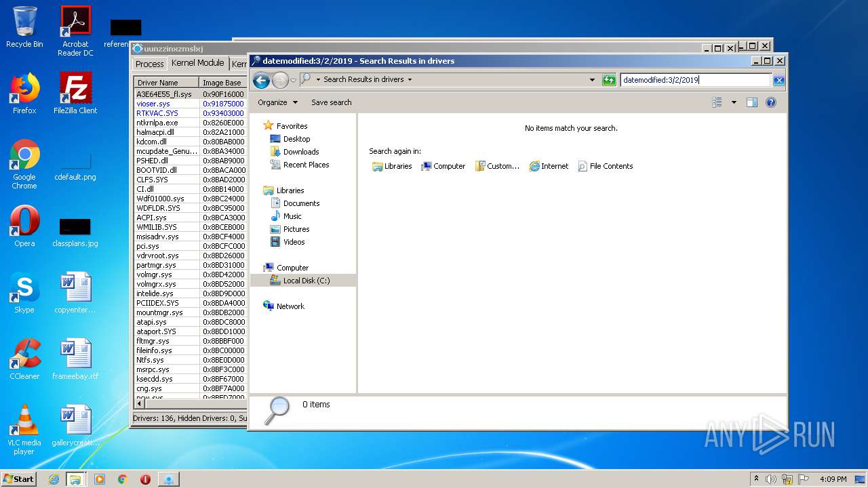Select ntkrnlpa.exe driver row
Screen dimensions: 868x488
tap(190, 123)
